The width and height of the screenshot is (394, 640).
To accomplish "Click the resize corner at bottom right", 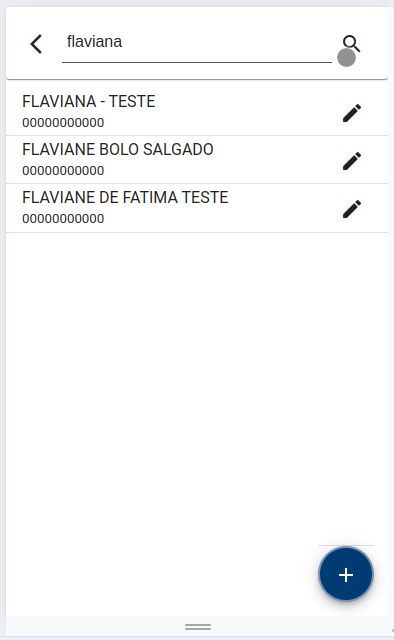I will pos(392,631).
